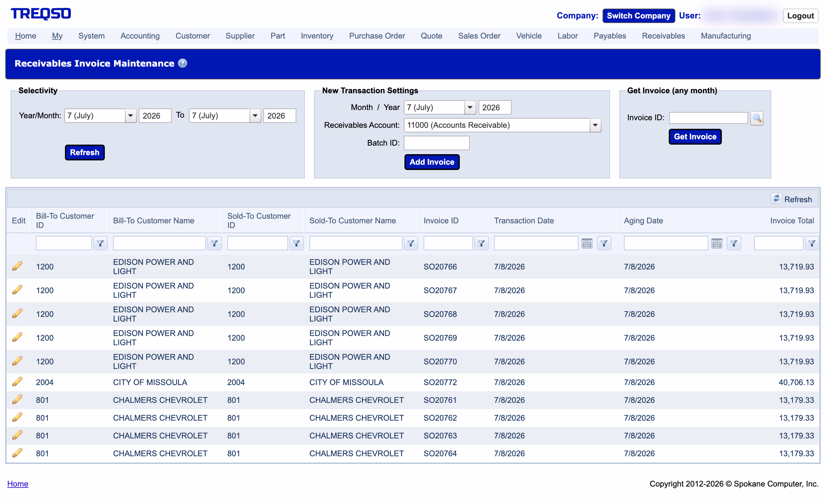Focus the Selectivity To-year field
Screen dimensions: 826x504
coord(280,116)
